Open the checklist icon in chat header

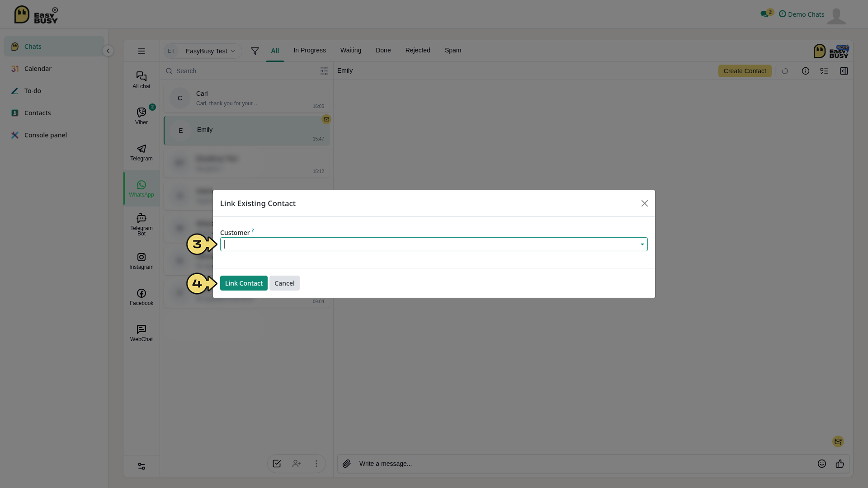[824, 71]
